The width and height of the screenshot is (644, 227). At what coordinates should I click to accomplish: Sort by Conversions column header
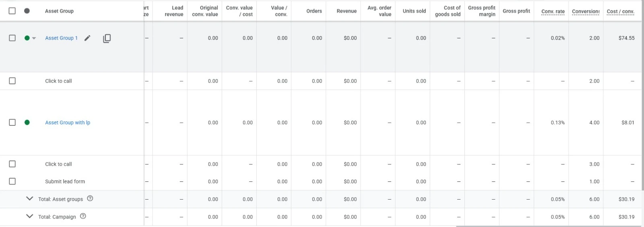586,11
